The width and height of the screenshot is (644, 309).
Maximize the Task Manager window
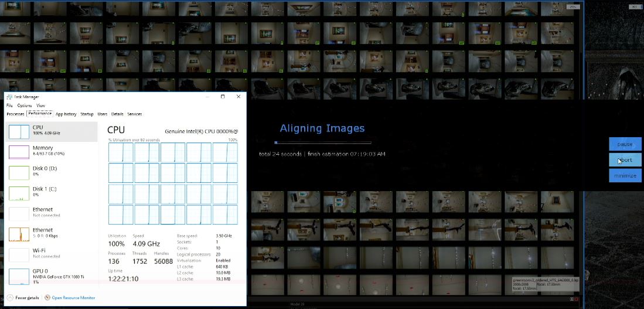point(223,97)
